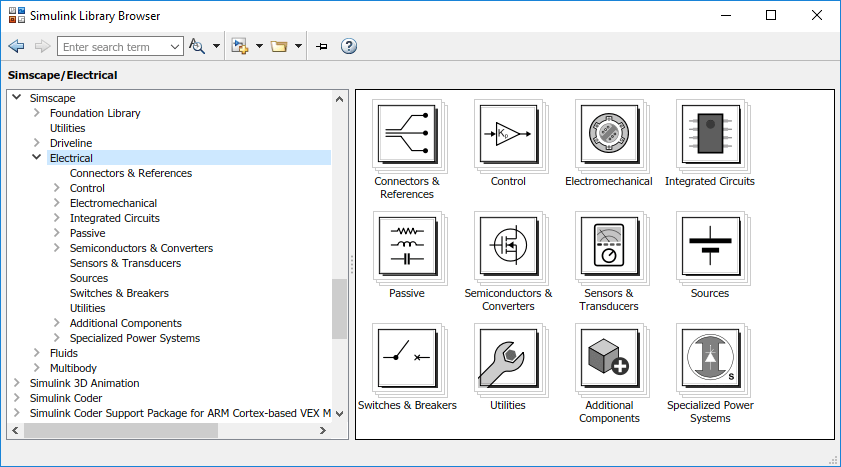This screenshot has height=467, width=841.
Task: Click the Help question mark icon
Action: point(349,46)
